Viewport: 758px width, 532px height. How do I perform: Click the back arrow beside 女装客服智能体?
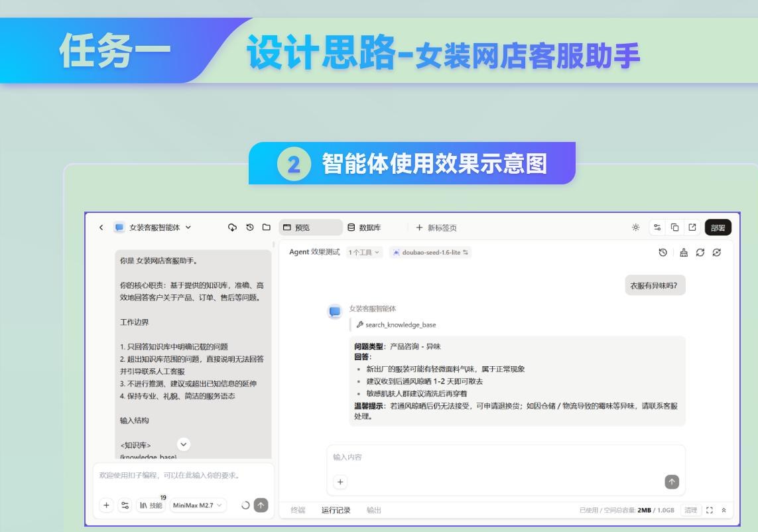101,228
